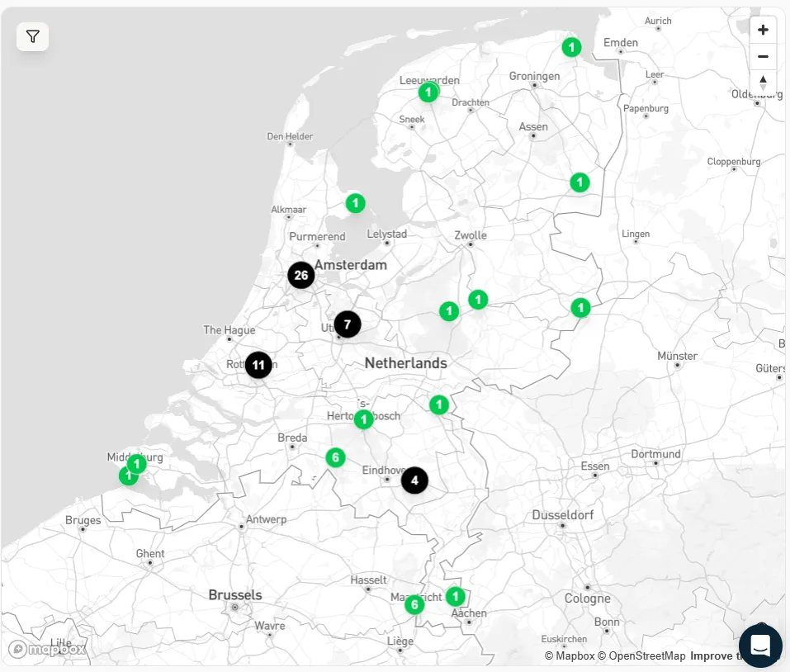Click the Den Helder label

290,136
